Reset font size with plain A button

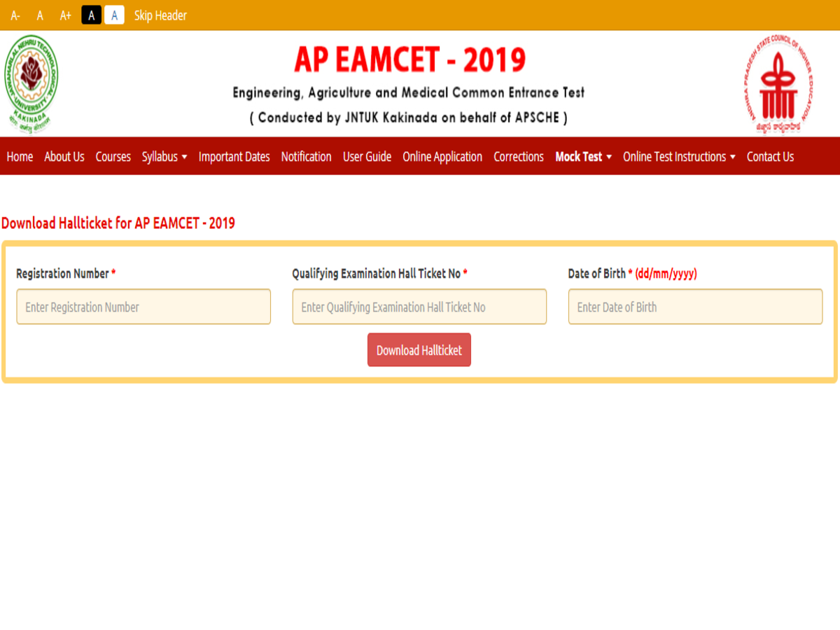tap(40, 15)
